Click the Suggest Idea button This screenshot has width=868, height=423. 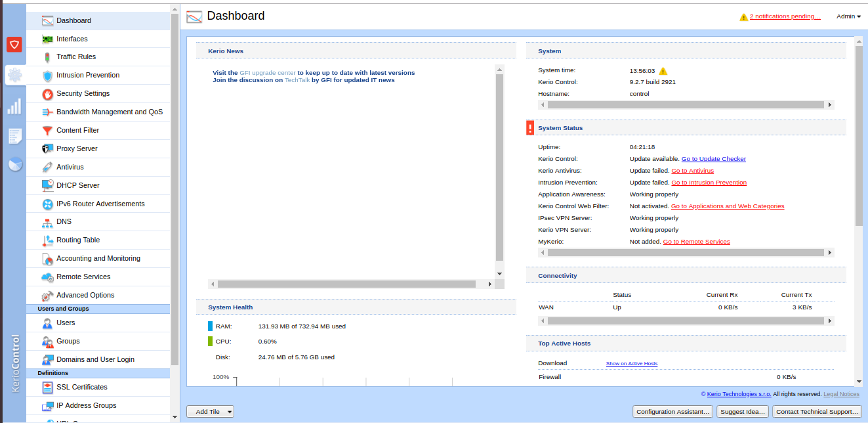[743, 412]
